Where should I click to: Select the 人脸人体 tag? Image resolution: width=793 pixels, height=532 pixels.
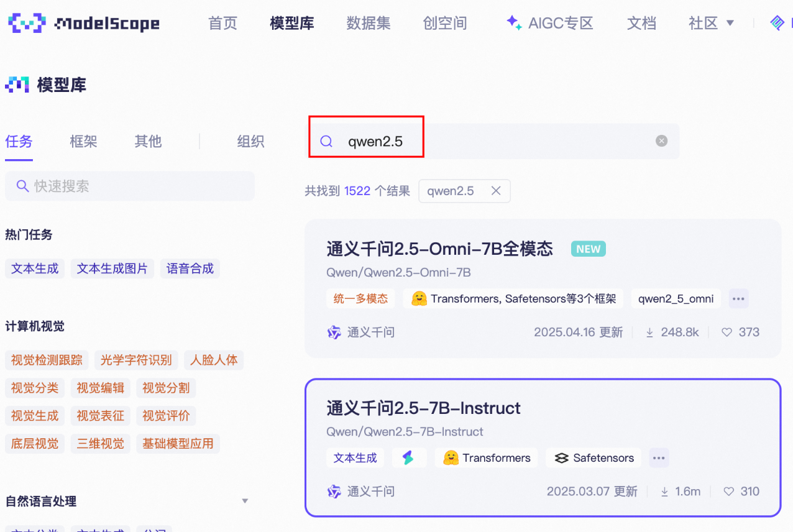click(214, 360)
